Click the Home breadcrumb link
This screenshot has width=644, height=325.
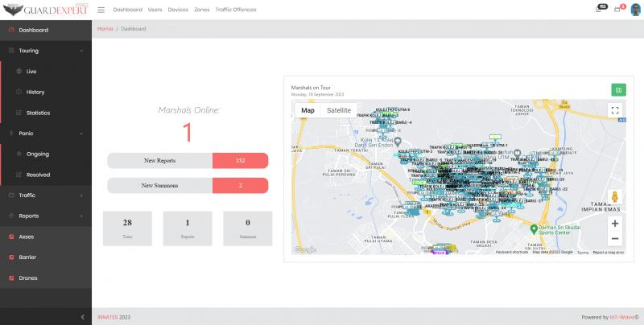[105, 29]
